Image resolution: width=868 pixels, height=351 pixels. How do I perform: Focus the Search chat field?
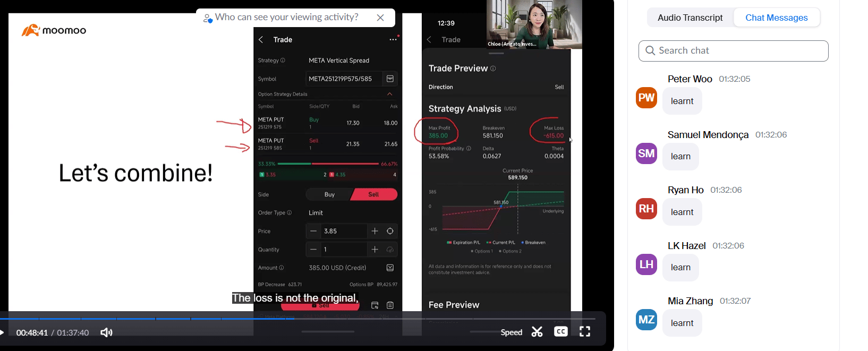[x=733, y=51]
